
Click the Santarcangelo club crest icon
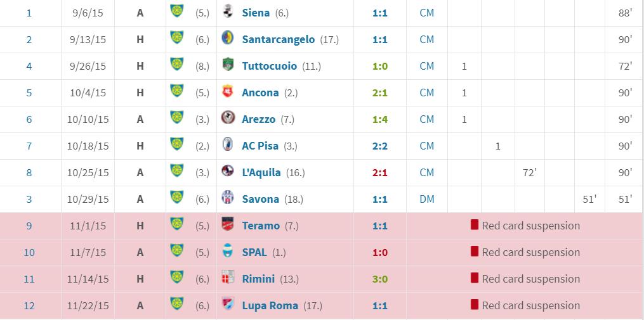(x=228, y=39)
